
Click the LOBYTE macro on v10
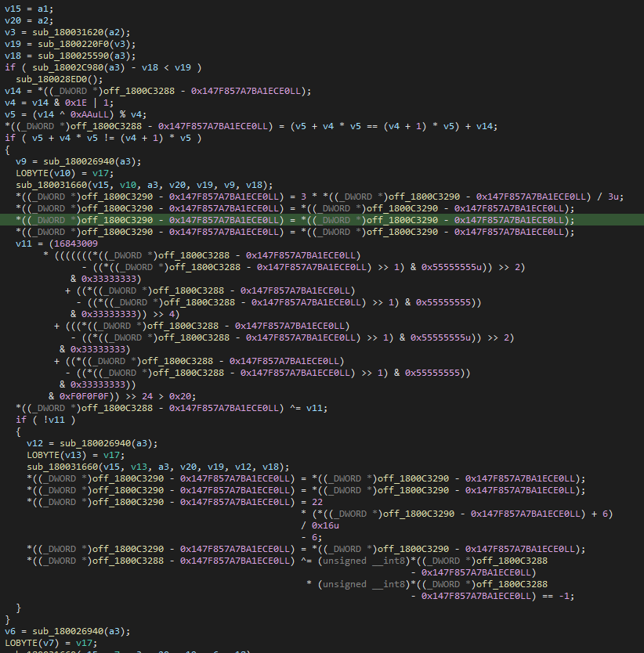point(31,173)
